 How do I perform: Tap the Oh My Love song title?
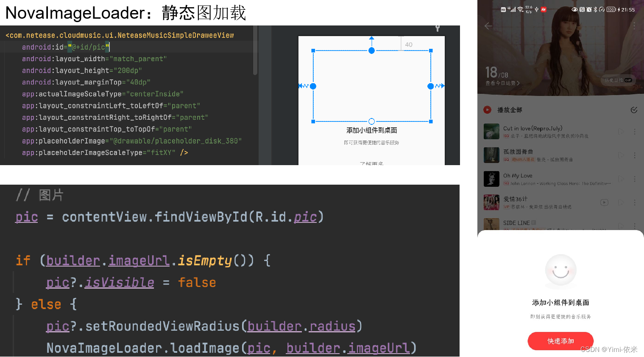[x=518, y=176]
